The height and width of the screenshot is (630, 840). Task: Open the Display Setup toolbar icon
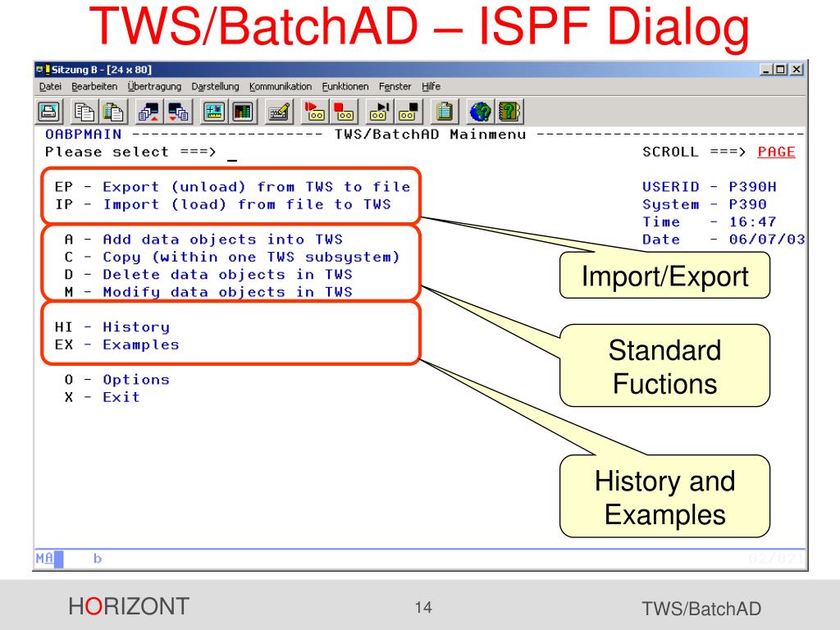(x=214, y=112)
